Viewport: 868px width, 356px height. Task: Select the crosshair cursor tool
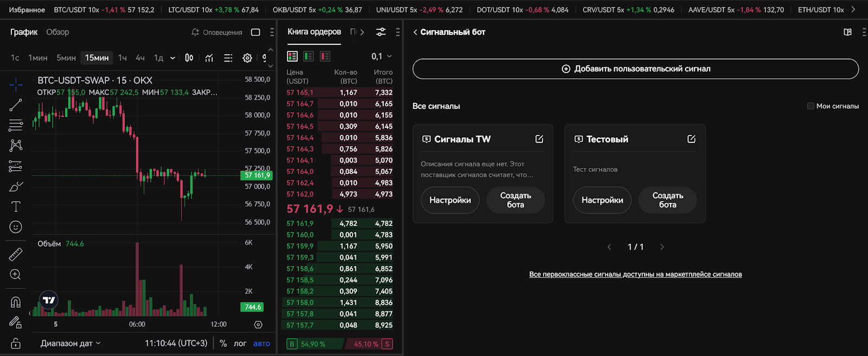(x=16, y=84)
